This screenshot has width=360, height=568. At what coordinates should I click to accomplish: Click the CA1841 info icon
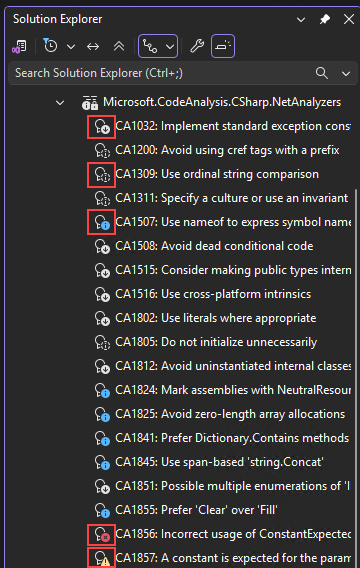point(102,438)
